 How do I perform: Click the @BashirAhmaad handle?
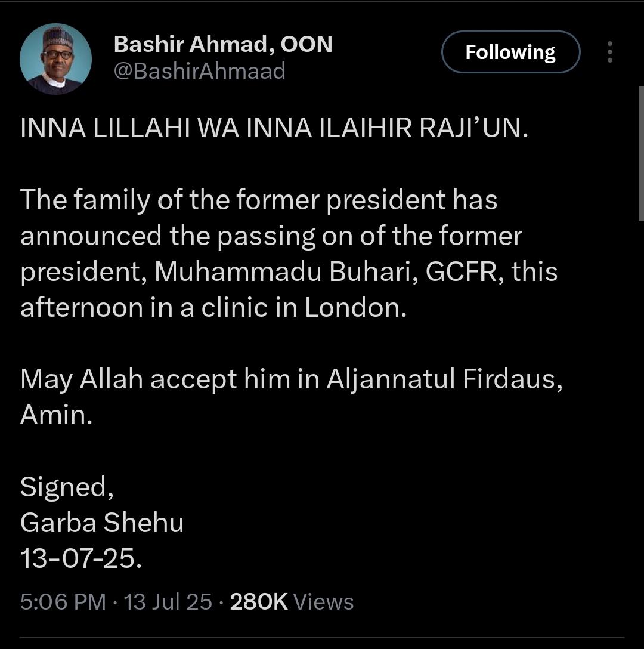[199, 72]
